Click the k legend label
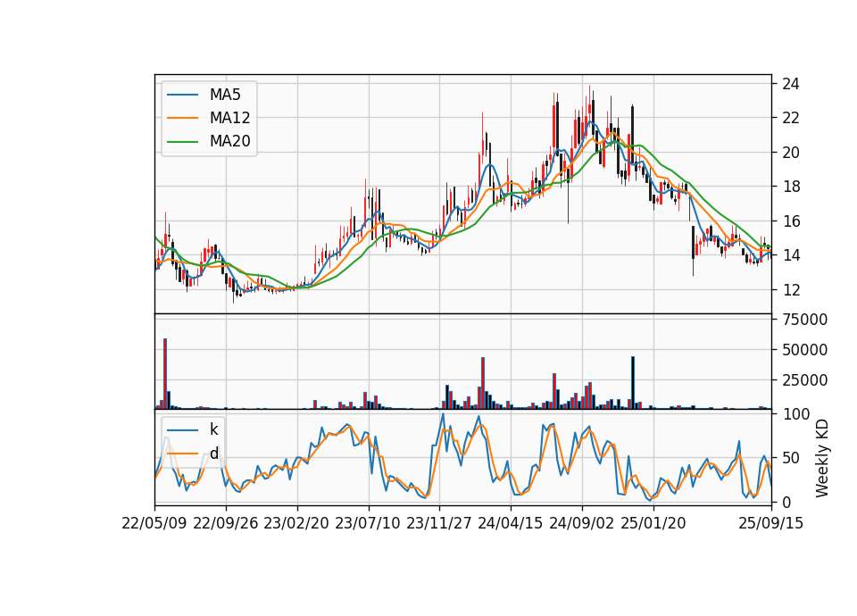 (x=213, y=429)
